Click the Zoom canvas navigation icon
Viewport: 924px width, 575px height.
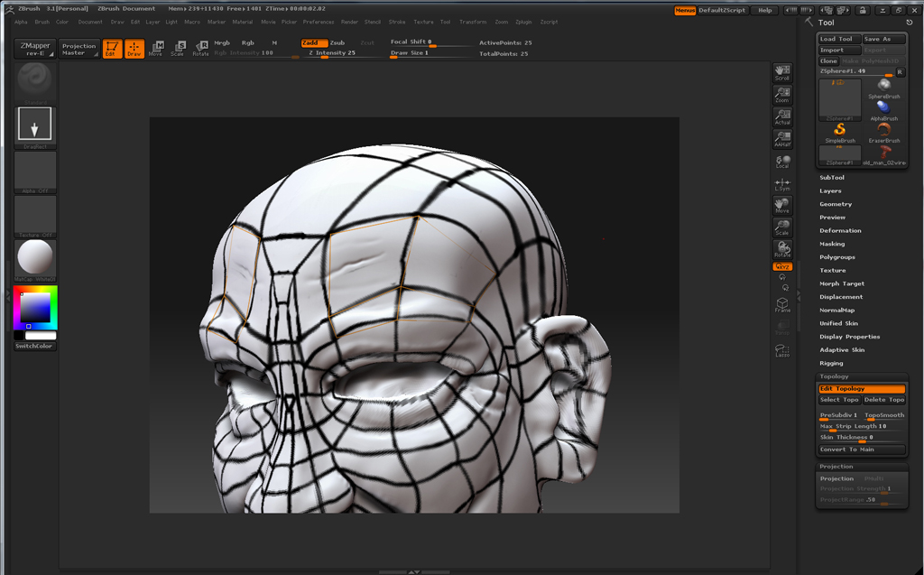pos(782,95)
